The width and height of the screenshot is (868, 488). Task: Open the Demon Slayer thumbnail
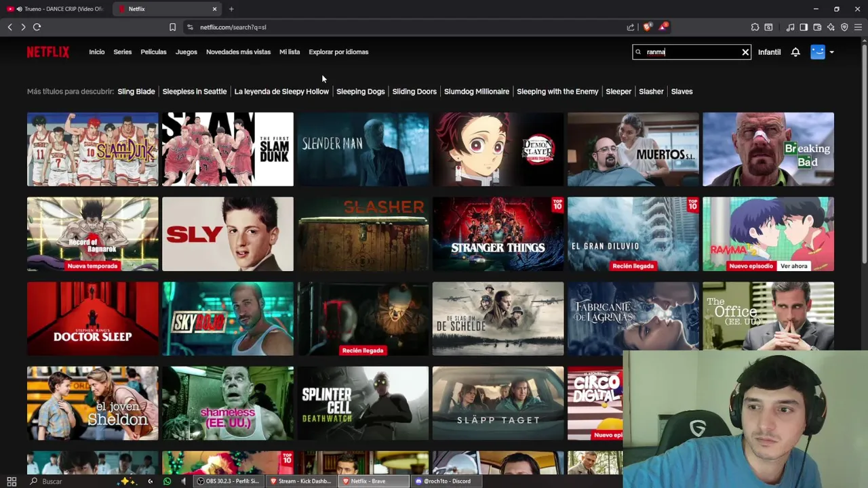(x=498, y=149)
